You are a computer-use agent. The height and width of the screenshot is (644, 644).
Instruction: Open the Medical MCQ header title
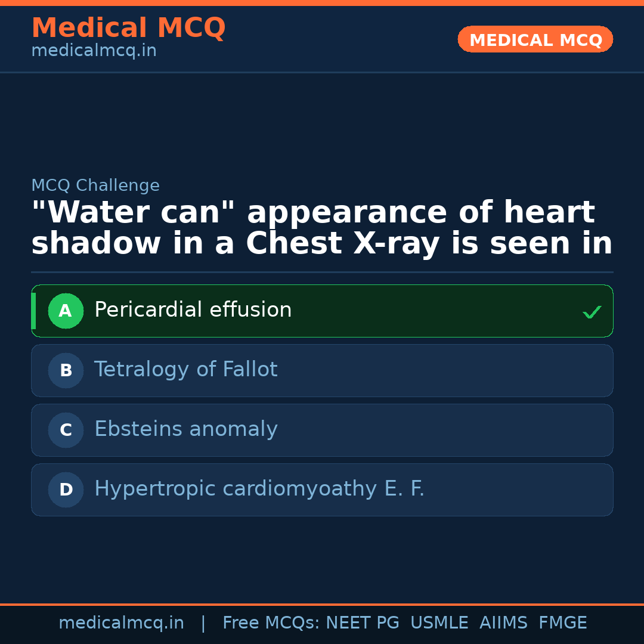click(128, 28)
